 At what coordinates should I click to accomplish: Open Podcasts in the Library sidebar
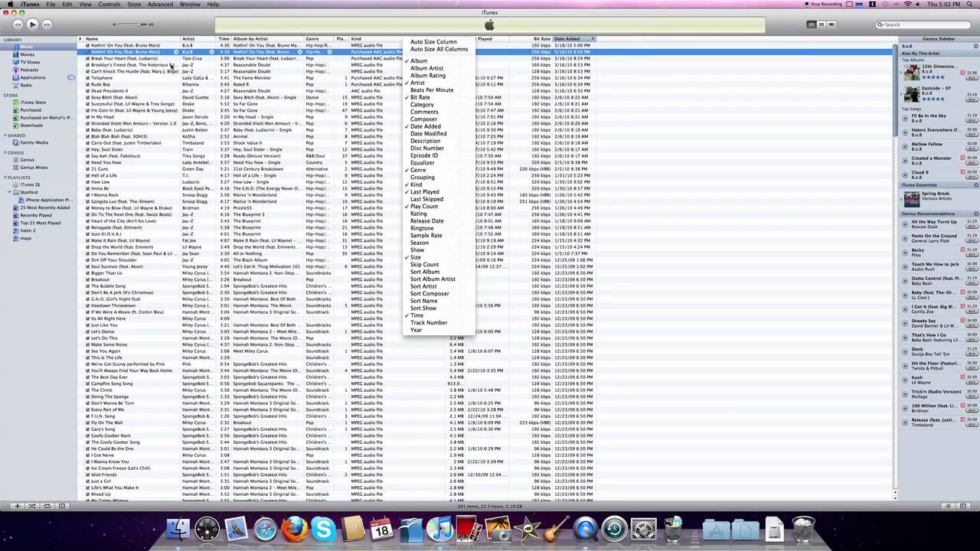[29, 70]
